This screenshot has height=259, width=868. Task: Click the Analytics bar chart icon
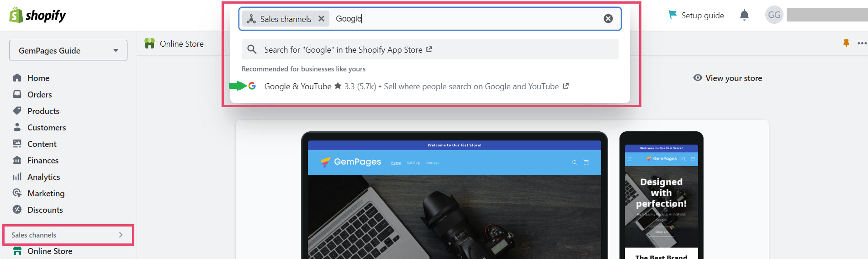coord(17,177)
